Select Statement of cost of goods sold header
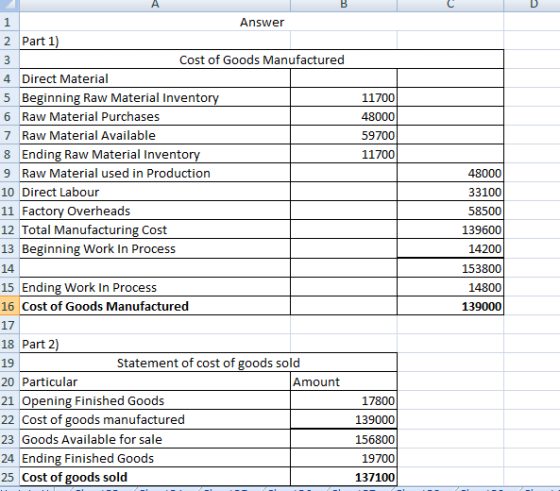 point(209,363)
